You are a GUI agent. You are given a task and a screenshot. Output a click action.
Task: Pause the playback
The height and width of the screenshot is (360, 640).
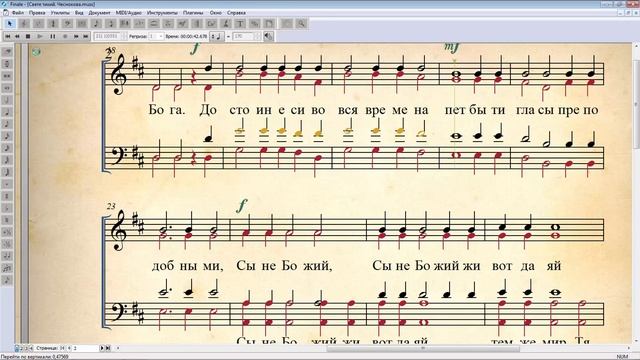point(53,36)
